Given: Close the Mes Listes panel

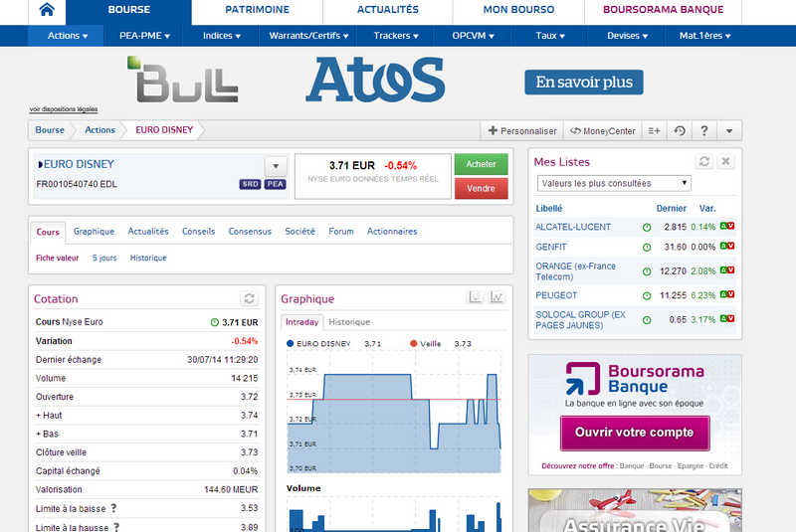Looking at the screenshot, I should tap(726, 161).
